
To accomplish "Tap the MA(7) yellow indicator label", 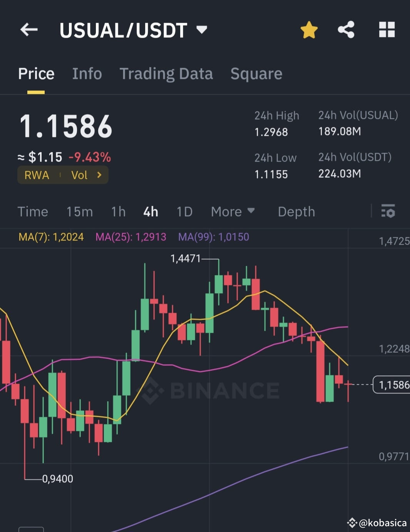I will (51, 237).
